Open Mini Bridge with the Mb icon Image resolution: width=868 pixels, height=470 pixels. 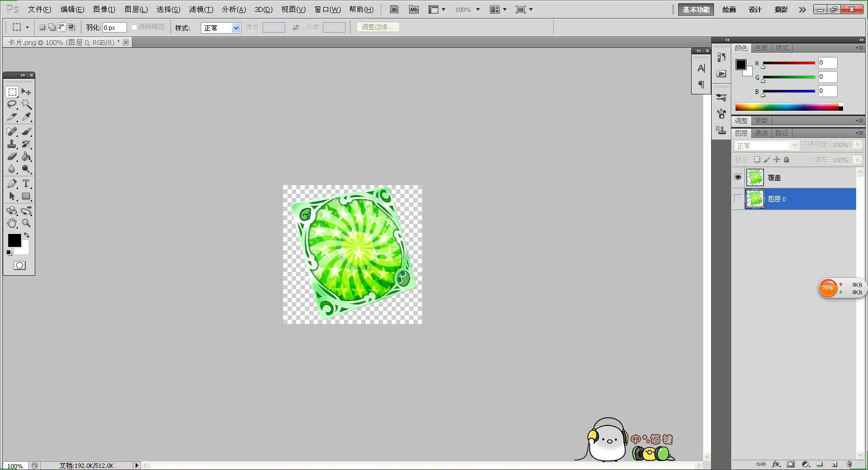[414, 9]
